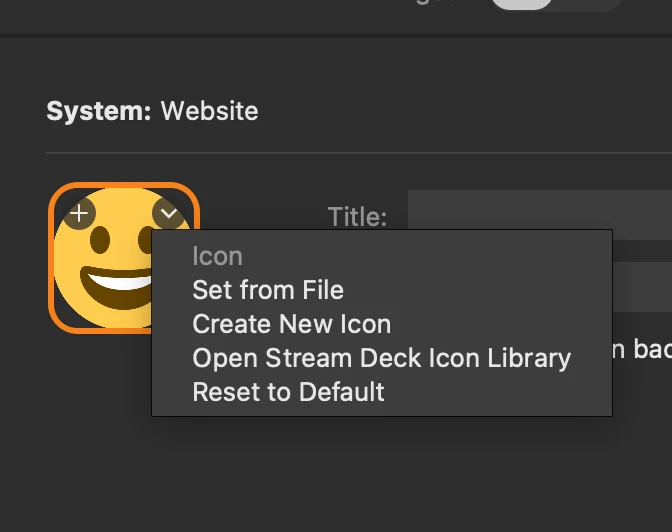Click the Title: label
Image resolution: width=672 pixels, height=532 pixels.
(x=357, y=216)
